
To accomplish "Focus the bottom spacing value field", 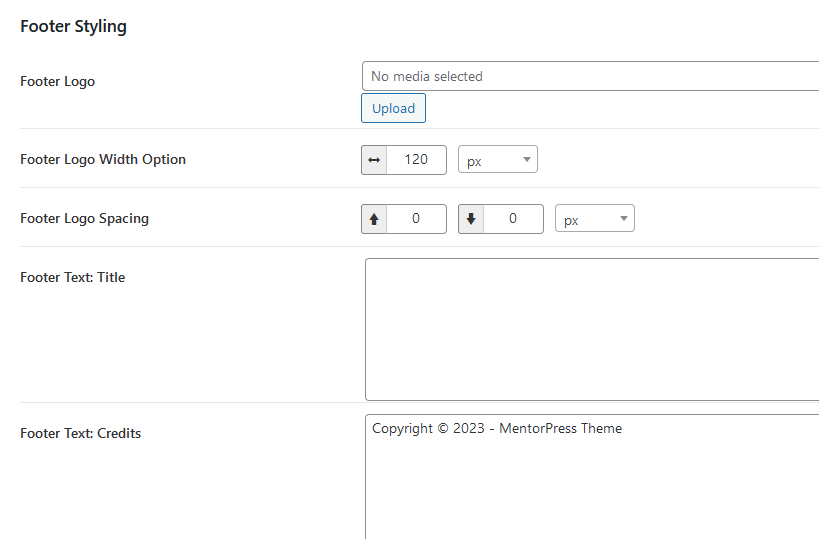I will [x=513, y=219].
